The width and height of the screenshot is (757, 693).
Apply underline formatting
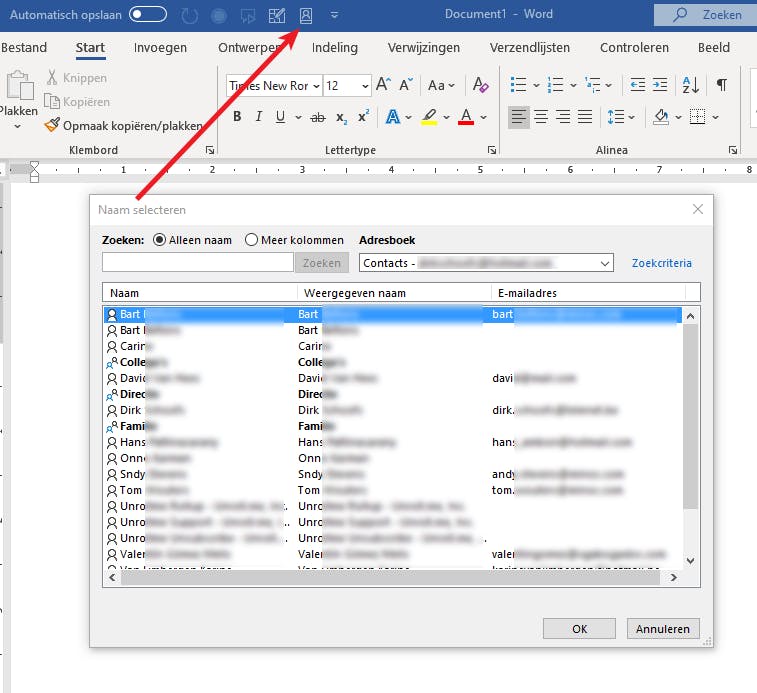tap(280, 116)
